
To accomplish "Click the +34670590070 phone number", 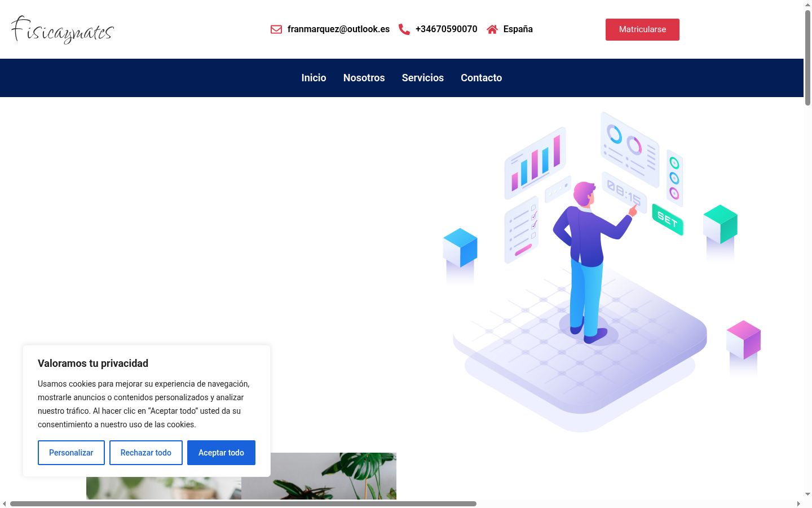I will click(447, 29).
